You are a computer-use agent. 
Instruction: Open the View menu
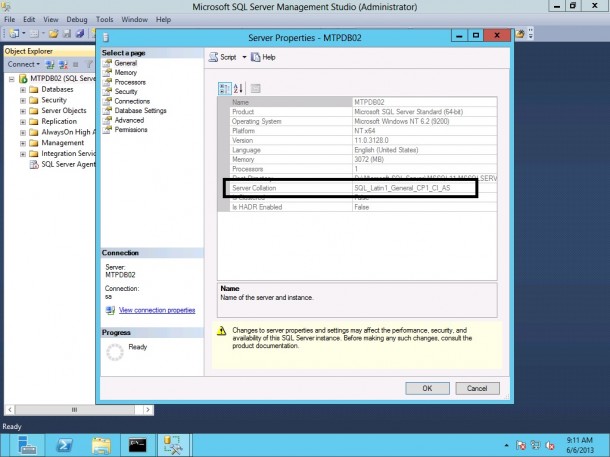(51, 19)
